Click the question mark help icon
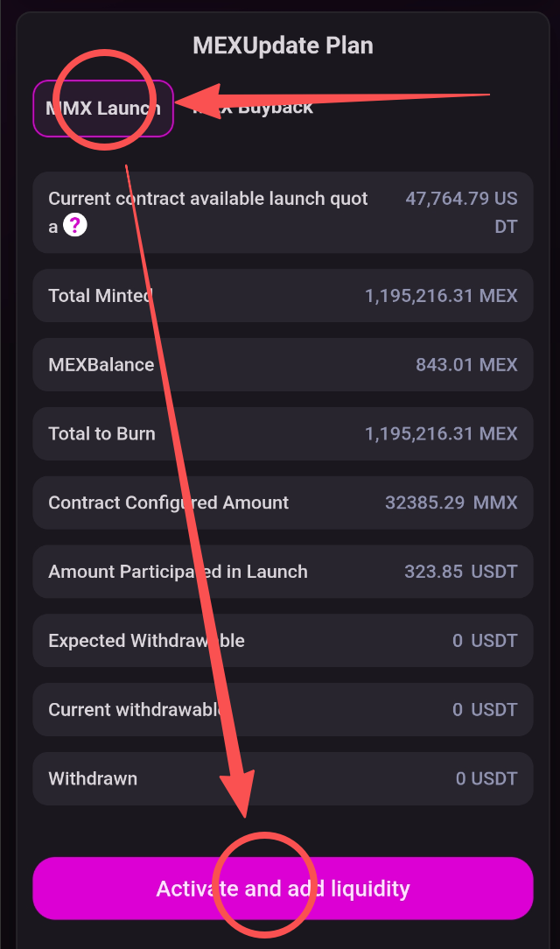 click(76, 226)
